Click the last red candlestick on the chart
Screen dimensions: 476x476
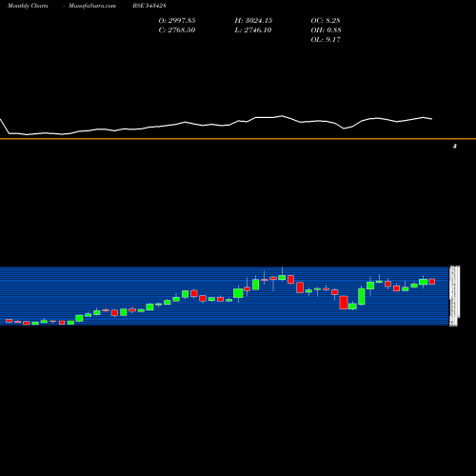(432, 282)
